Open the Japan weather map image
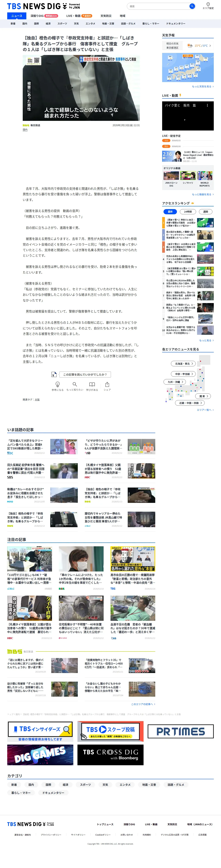Screen dimensions: 221x868 pyautogui.click(x=188, y=67)
